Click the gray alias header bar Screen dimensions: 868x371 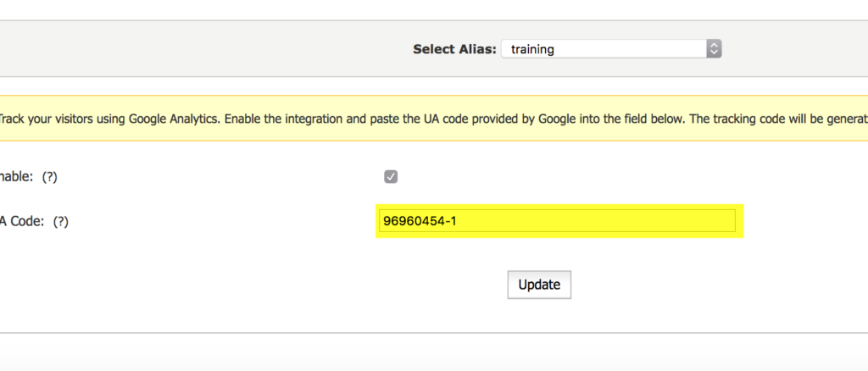[221, 49]
